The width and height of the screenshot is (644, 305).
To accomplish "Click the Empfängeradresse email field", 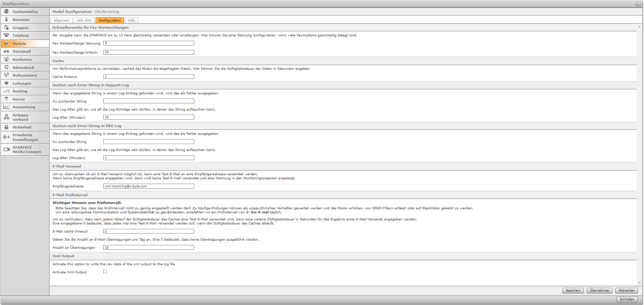I will point(148,186).
